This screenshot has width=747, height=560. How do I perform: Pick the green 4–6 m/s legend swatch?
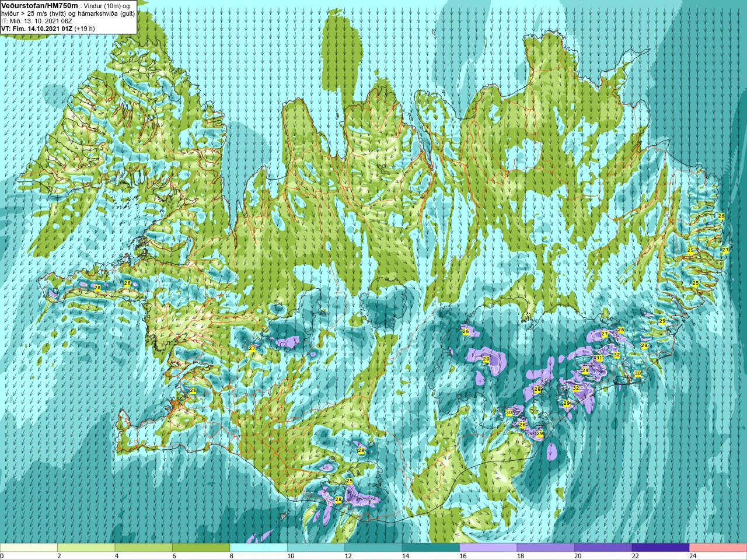tap(144, 548)
